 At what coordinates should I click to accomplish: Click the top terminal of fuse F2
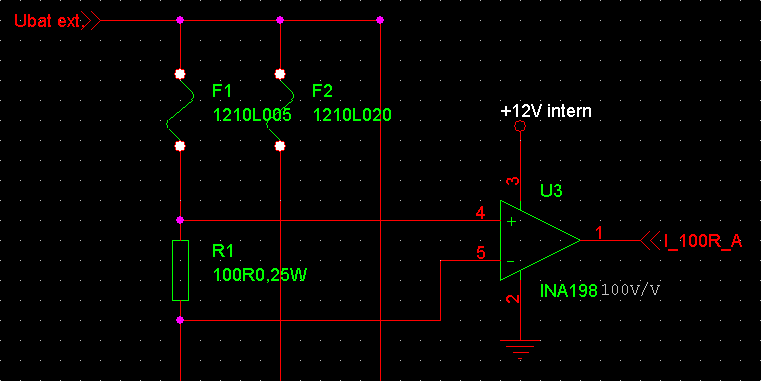280,74
